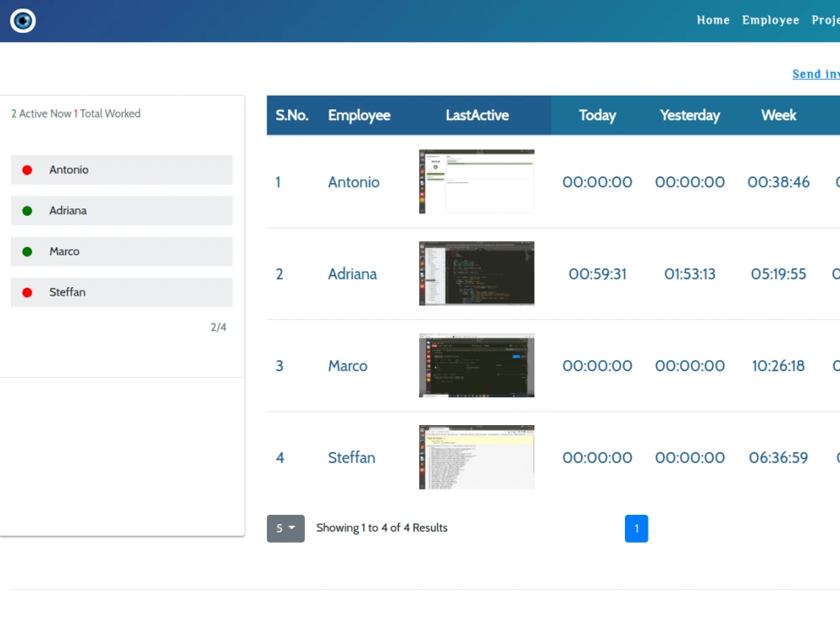Select Adriana in the status list

(x=122, y=211)
